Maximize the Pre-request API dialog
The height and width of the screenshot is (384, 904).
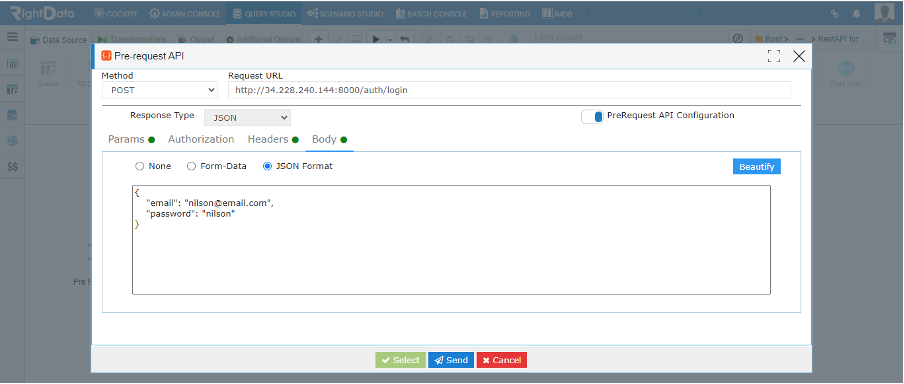click(x=774, y=56)
